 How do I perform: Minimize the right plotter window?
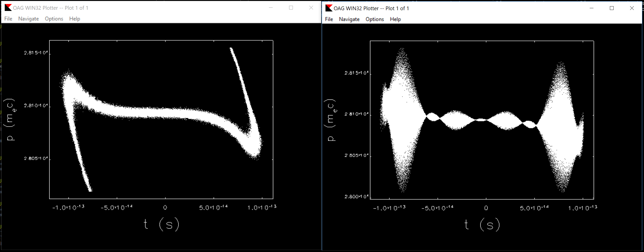point(591,8)
